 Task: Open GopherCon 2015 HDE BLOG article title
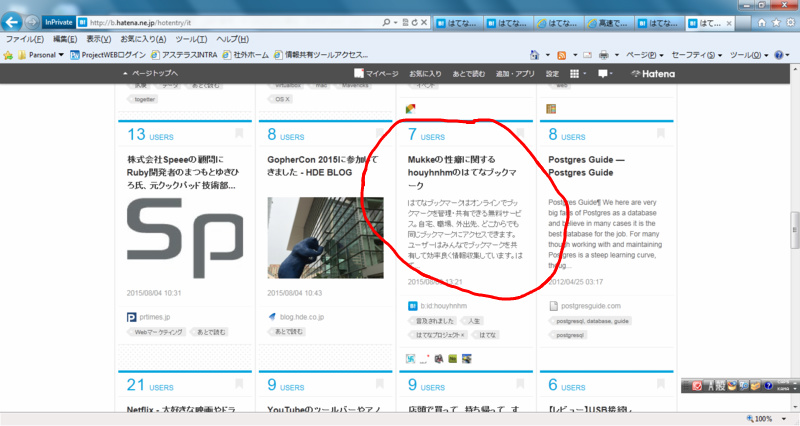click(x=323, y=166)
